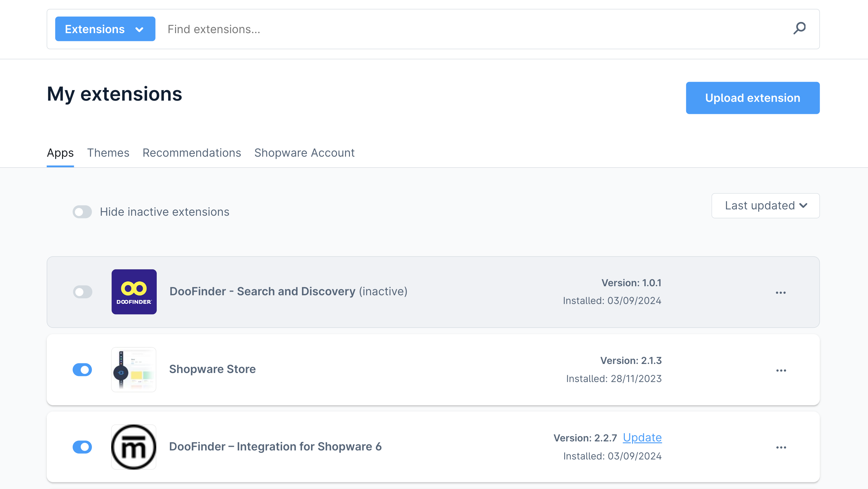Click the Upload extension button
868x489 pixels.
753,98
